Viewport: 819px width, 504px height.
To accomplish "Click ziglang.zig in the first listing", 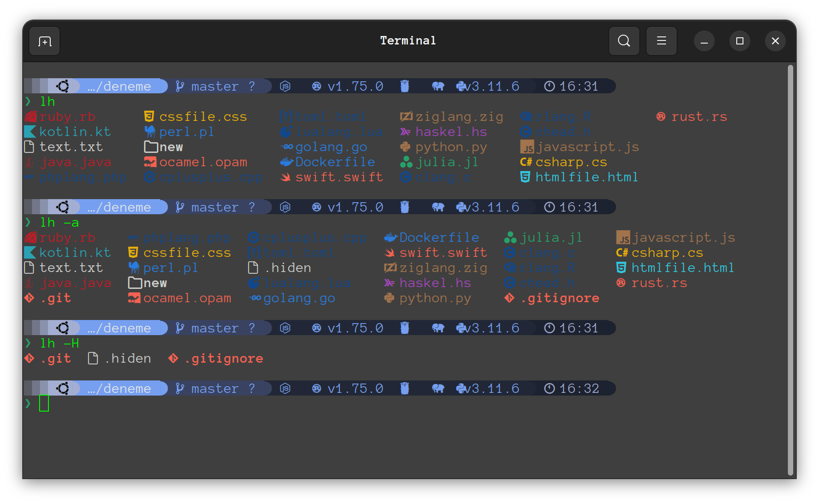I will click(x=459, y=117).
